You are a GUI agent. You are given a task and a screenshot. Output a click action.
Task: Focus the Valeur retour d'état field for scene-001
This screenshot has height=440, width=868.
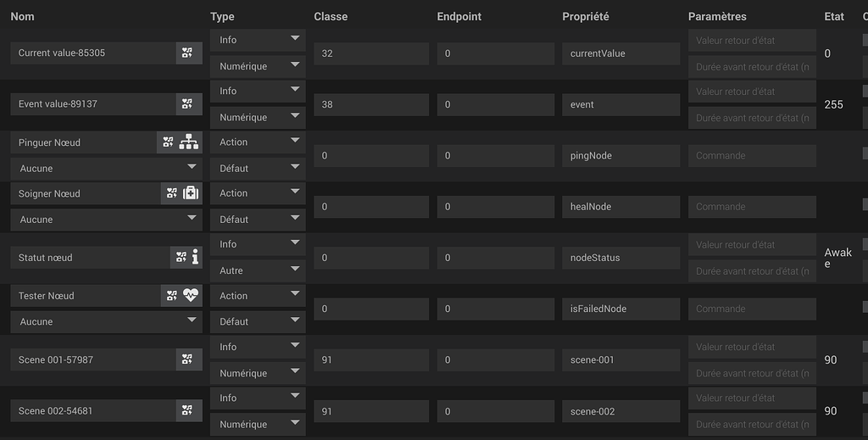[x=751, y=347]
